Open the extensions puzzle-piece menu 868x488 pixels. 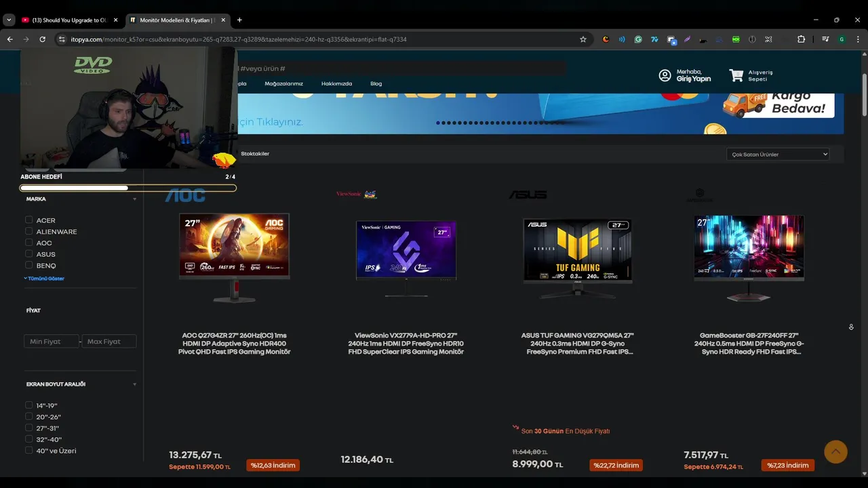[x=801, y=39]
